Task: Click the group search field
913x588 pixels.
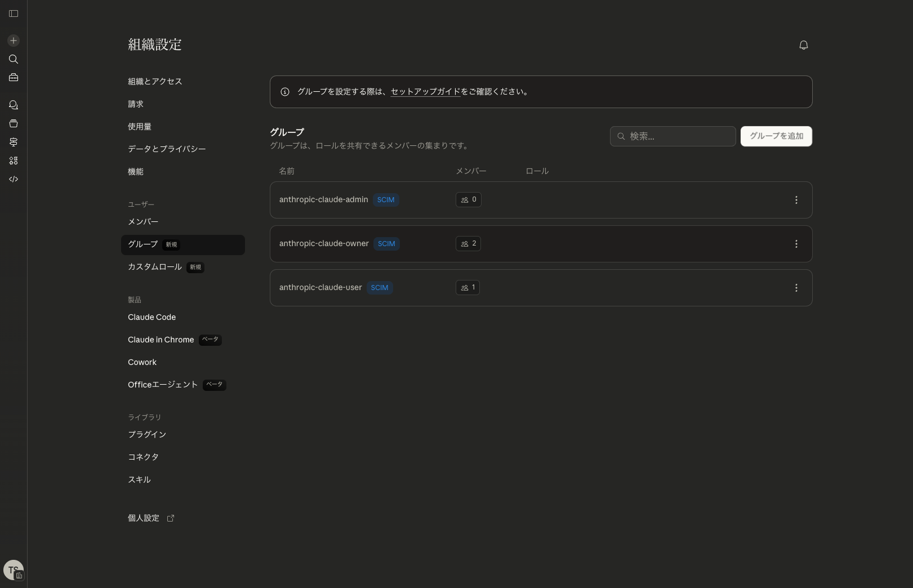Action: (673, 136)
